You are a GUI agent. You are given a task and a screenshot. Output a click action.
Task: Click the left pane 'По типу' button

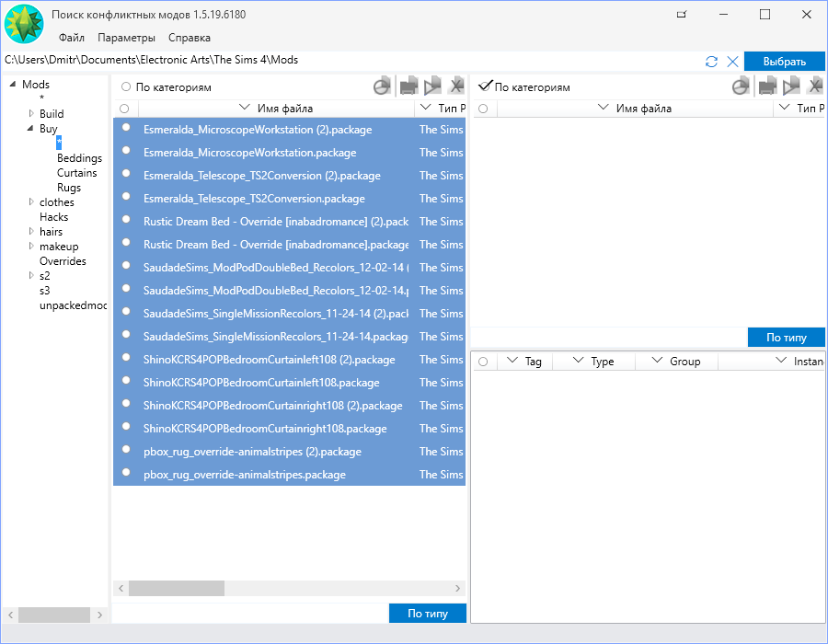tap(427, 614)
